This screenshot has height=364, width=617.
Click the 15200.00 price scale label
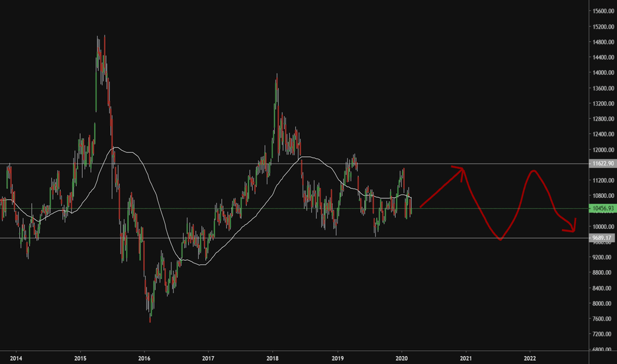coord(604,26)
